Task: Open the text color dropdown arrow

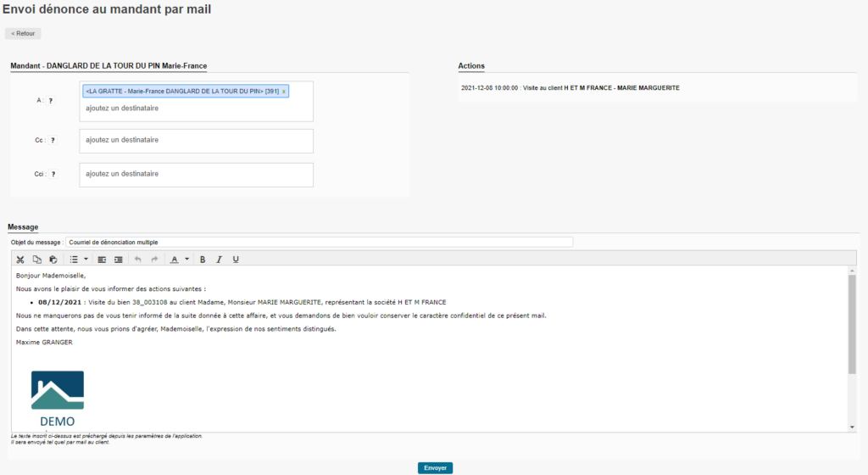Action: [186, 260]
